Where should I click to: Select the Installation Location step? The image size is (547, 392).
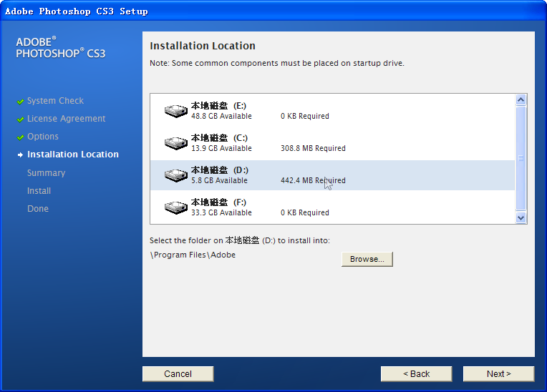(x=73, y=155)
